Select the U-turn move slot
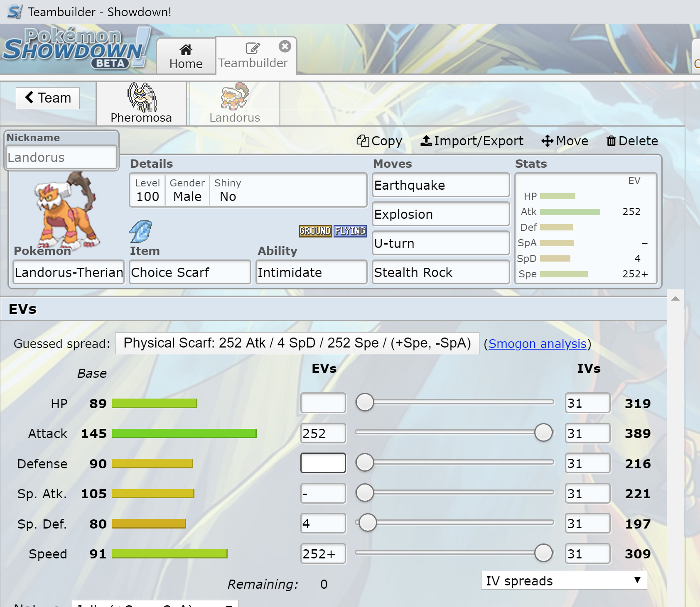 tap(441, 243)
